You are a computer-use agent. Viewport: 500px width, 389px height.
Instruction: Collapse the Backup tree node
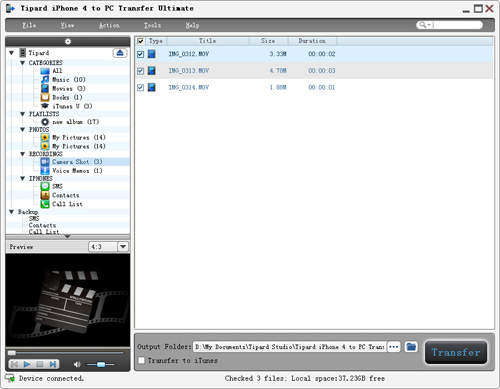click(x=12, y=212)
